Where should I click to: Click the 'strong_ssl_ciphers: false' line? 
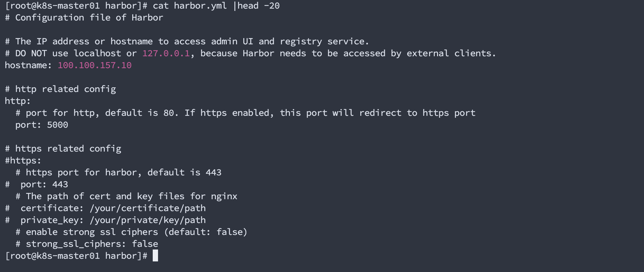click(x=87, y=244)
